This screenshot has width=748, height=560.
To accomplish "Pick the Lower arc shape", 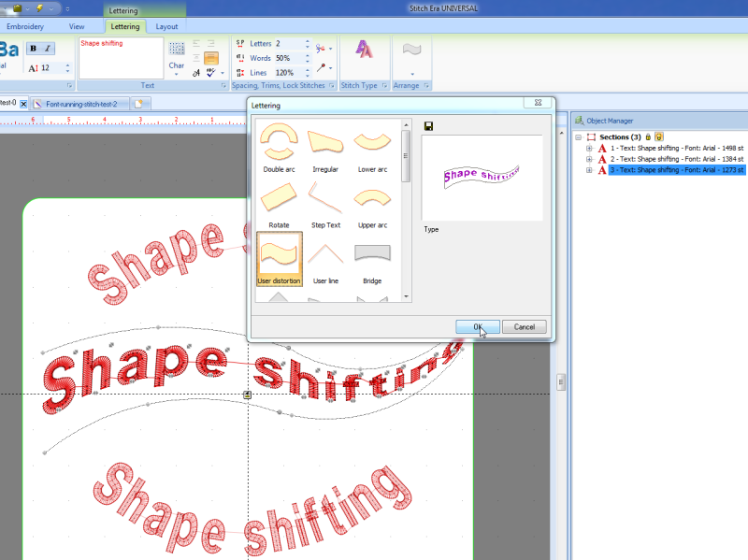I will [x=372, y=148].
